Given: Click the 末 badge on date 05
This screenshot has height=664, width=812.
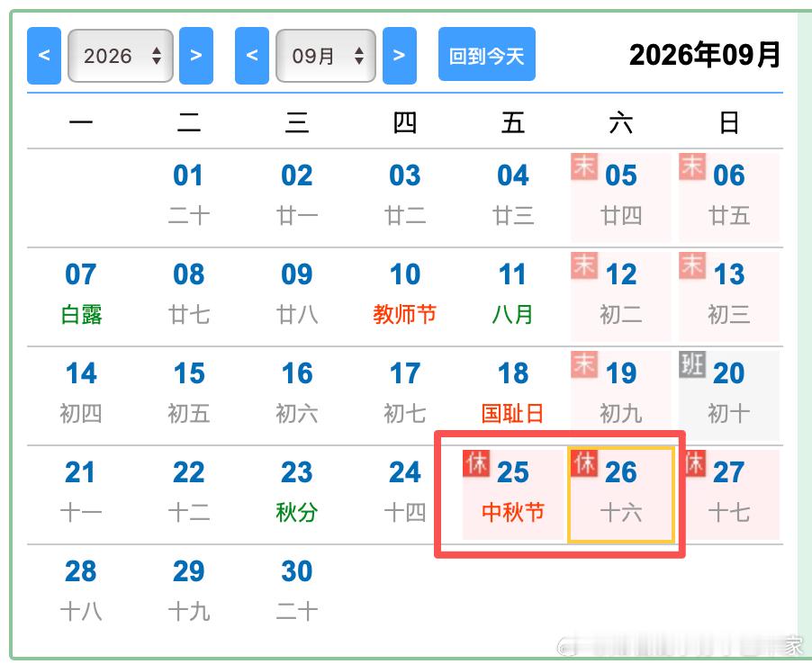Looking at the screenshot, I should [584, 166].
